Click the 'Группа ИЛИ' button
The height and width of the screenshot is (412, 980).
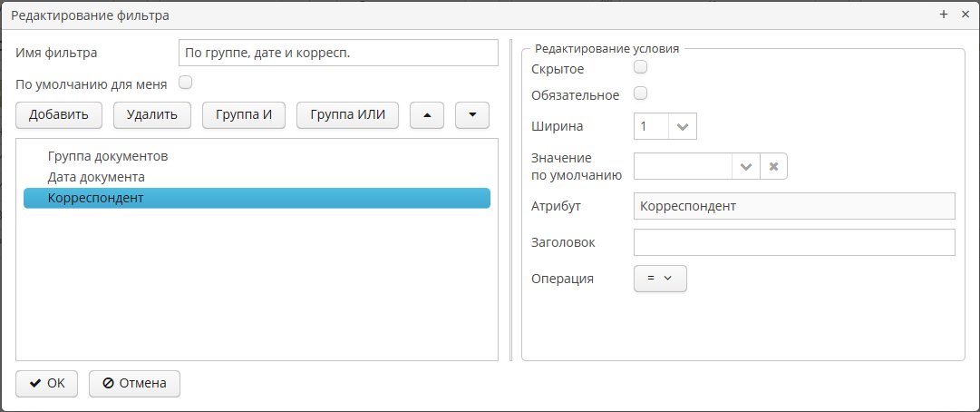click(x=348, y=115)
